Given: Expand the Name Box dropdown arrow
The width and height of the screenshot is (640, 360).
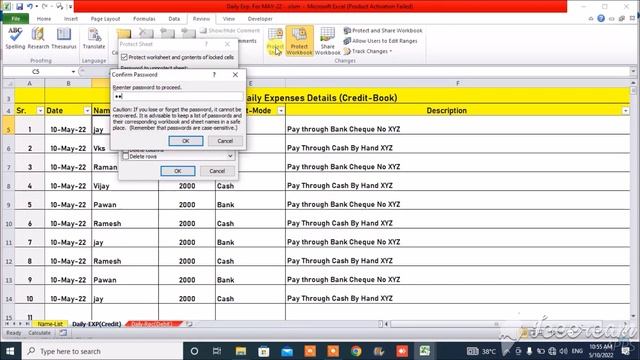Looking at the screenshot, I should pyautogui.click(x=73, y=72).
